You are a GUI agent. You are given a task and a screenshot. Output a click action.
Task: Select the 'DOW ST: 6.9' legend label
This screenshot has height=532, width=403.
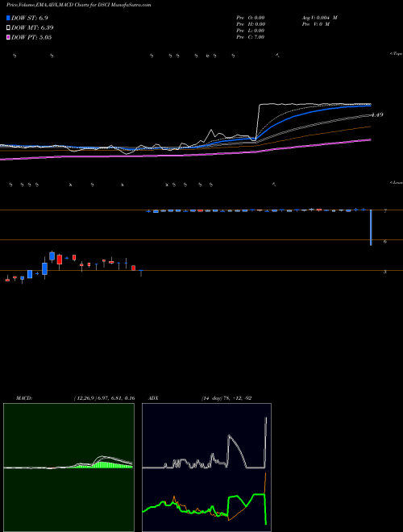point(30,18)
